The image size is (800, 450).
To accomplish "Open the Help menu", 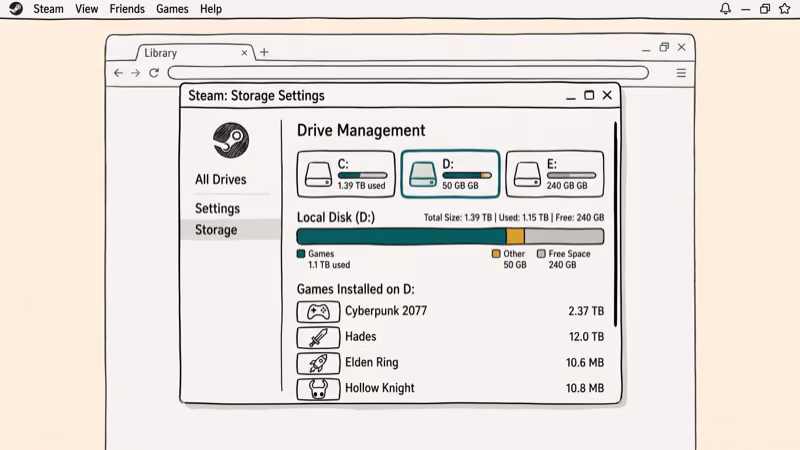I will coord(211,9).
